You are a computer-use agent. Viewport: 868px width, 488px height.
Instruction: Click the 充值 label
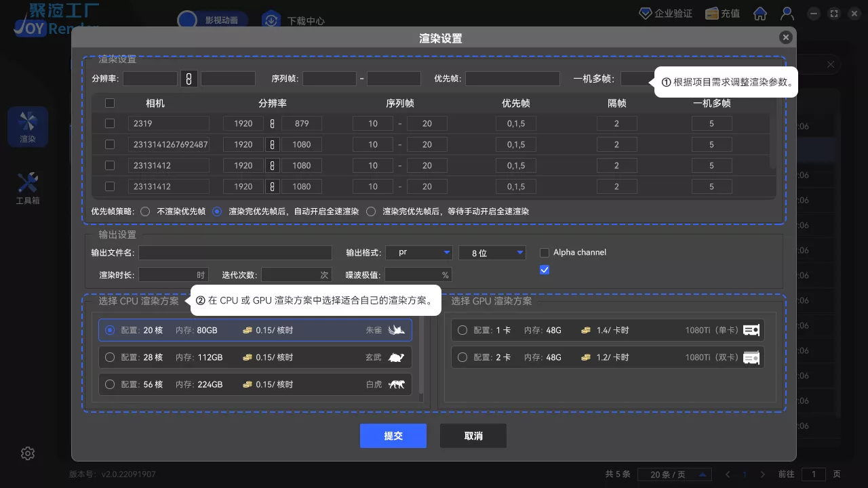point(730,14)
